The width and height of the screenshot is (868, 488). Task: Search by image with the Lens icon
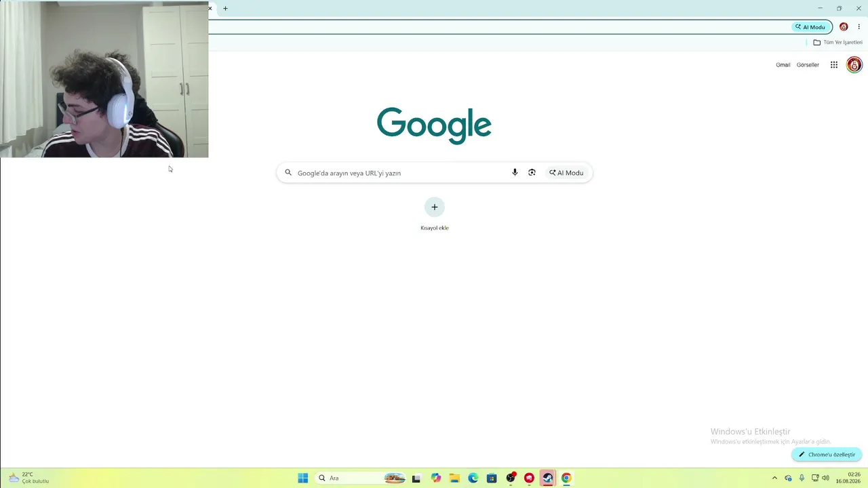[x=532, y=173]
